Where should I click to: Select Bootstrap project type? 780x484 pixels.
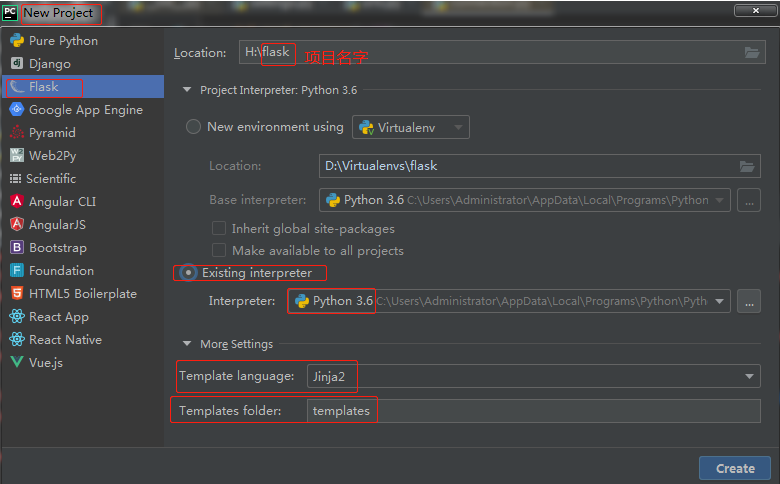[x=83, y=247]
